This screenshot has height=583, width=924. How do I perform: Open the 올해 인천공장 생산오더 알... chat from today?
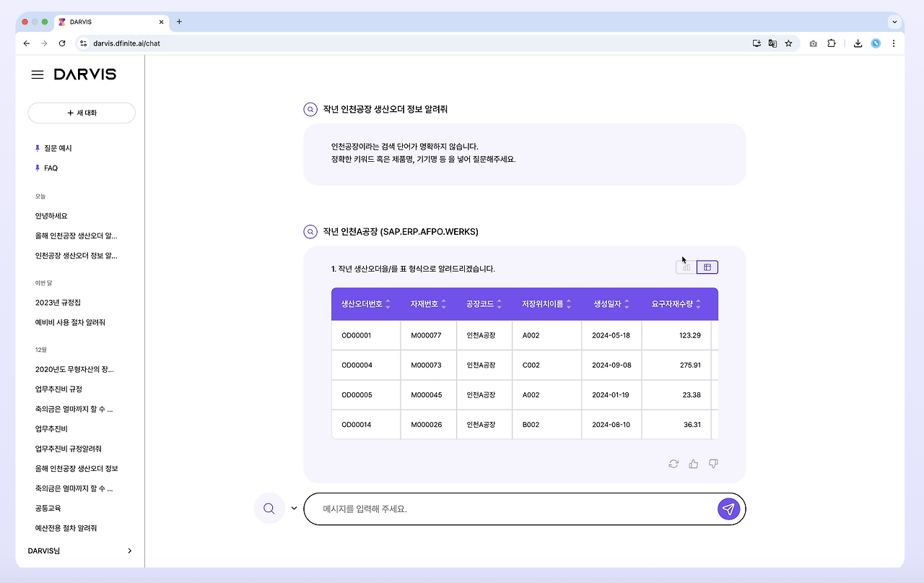point(76,236)
